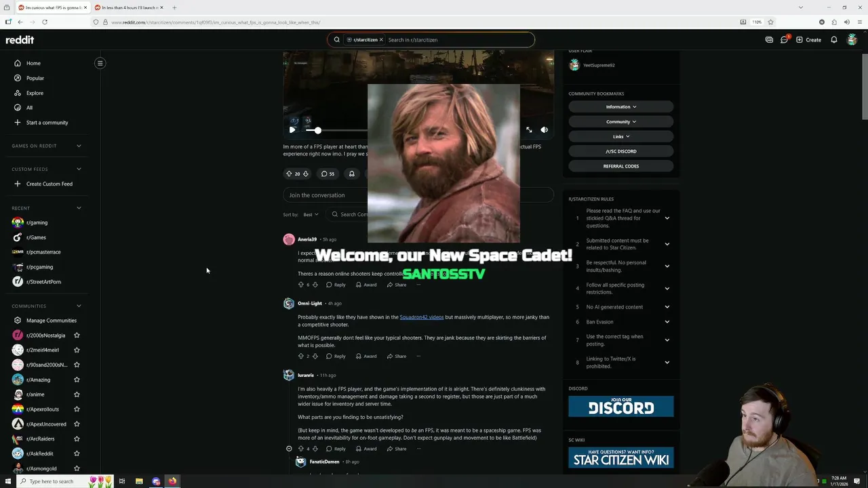This screenshot has width=868, height=488.
Task: Click Aneria39's profile avatar
Action: click(289, 239)
